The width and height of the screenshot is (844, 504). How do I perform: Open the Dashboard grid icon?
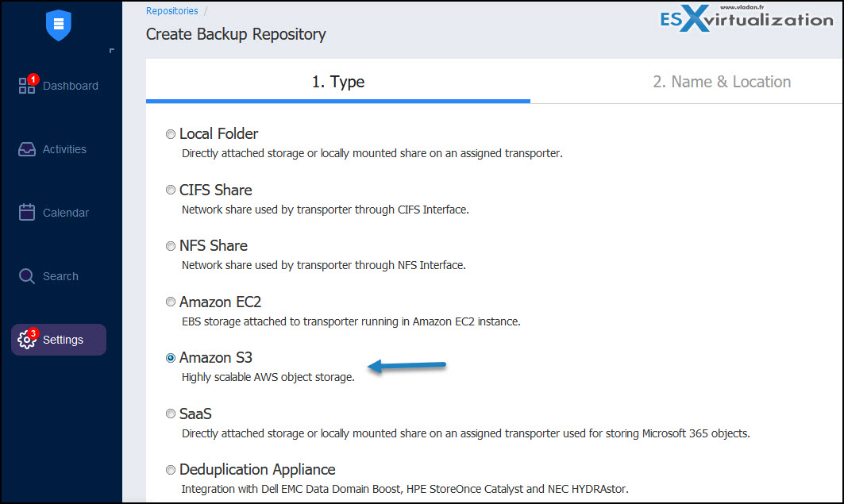[27, 87]
